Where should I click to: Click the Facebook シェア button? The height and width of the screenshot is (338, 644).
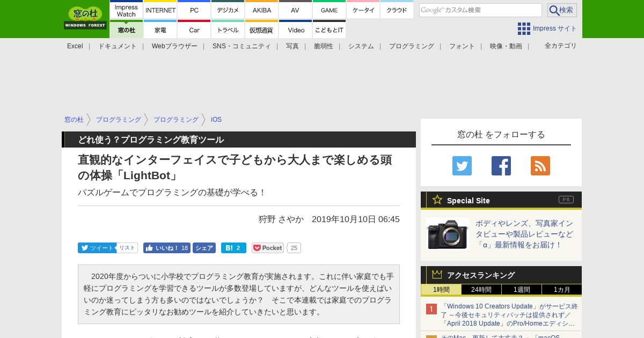[204, 248]
